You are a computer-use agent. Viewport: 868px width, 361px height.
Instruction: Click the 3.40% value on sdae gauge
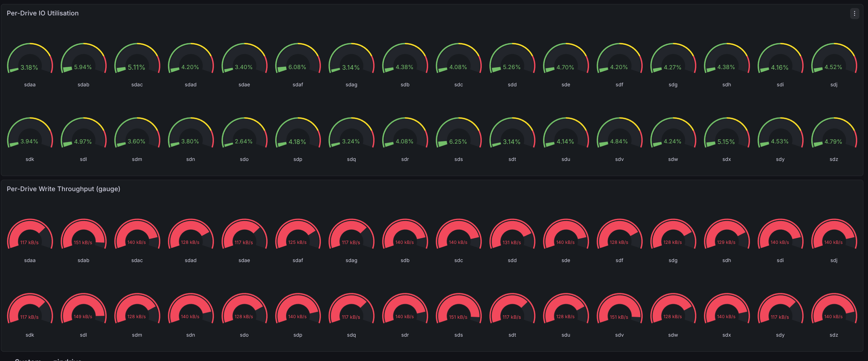tap(244, 67)
